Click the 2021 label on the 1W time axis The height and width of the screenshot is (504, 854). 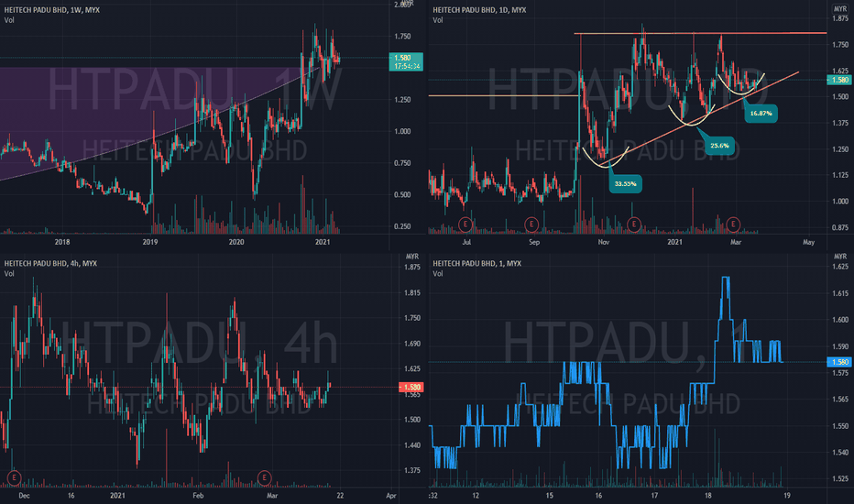323,242
